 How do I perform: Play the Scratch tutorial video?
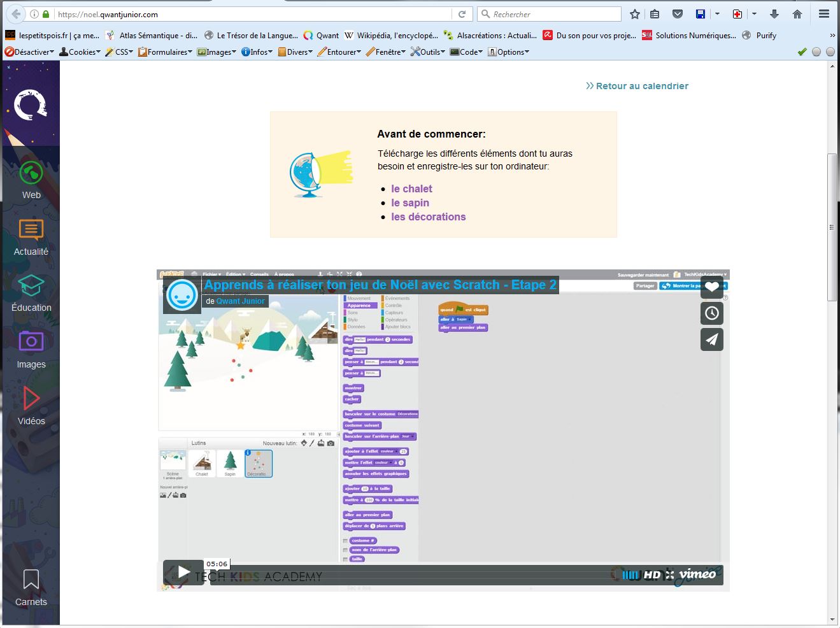pos(183,573)
